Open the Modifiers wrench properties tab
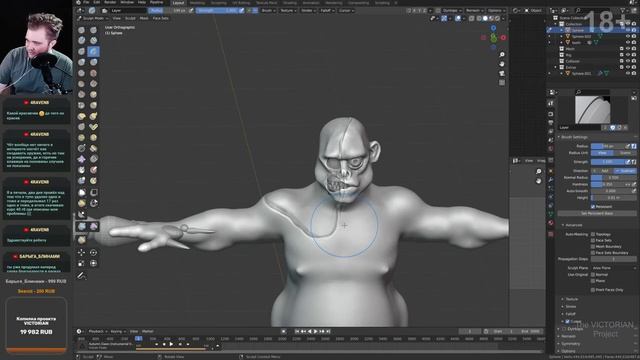Image resolution: width=640 pixels, height=360 pixels. point(551,180)
